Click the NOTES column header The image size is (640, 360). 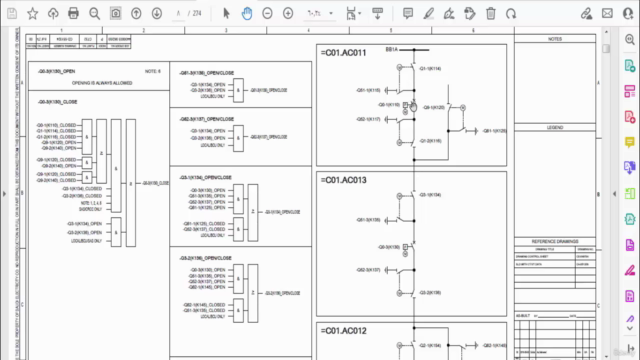pos(555,39)
